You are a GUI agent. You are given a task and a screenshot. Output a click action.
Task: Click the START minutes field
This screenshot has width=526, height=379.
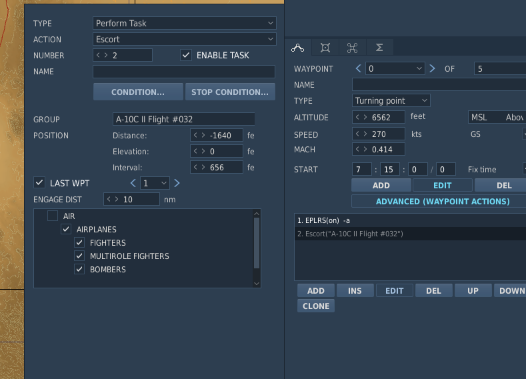coord(389,169)
